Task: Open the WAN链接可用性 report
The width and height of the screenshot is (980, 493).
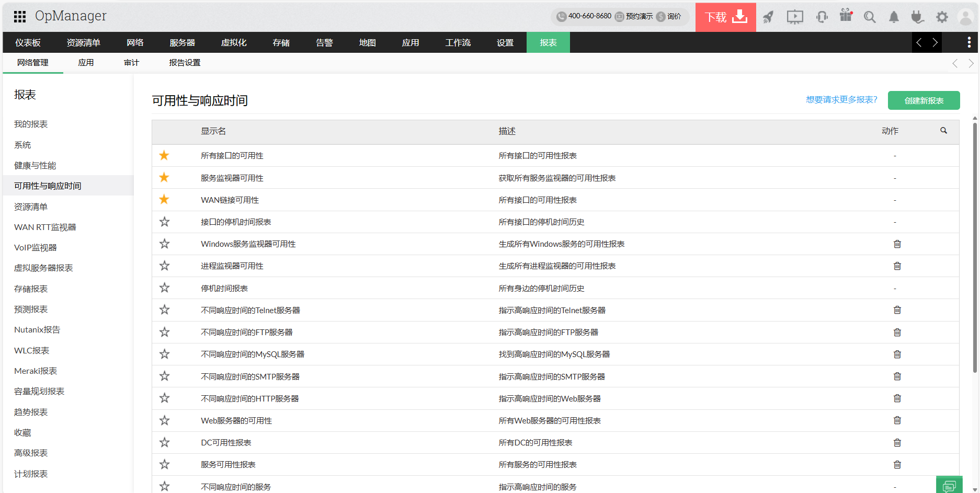Action: click(230, 200)
